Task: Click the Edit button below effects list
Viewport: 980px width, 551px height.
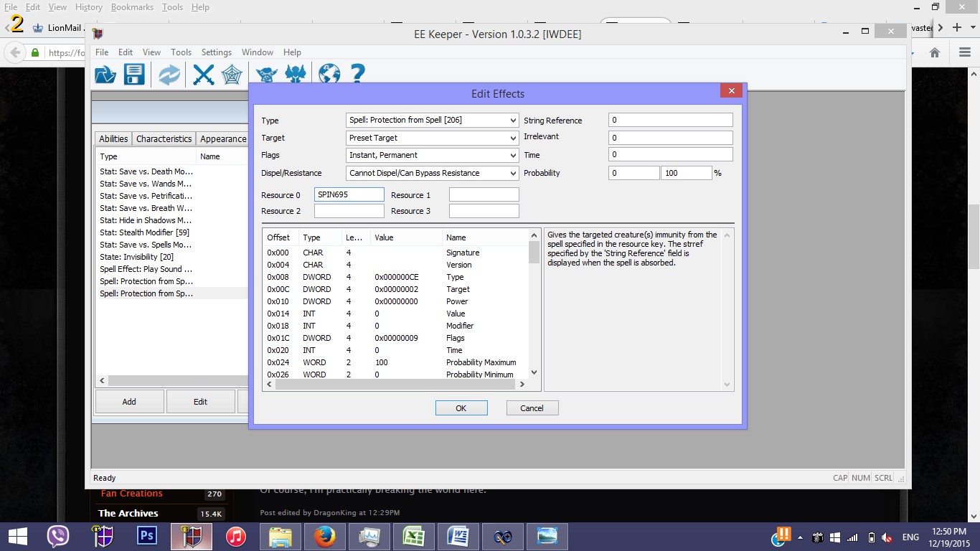Action: (200, 402)
